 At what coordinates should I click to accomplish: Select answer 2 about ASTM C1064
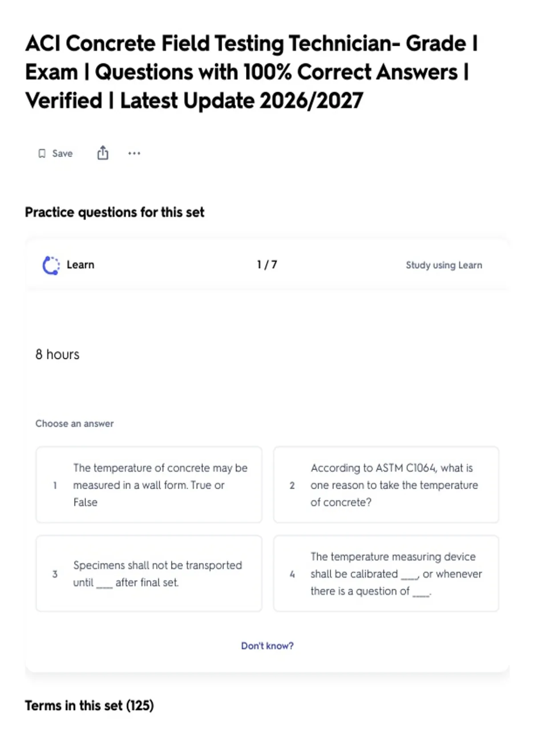386,485
